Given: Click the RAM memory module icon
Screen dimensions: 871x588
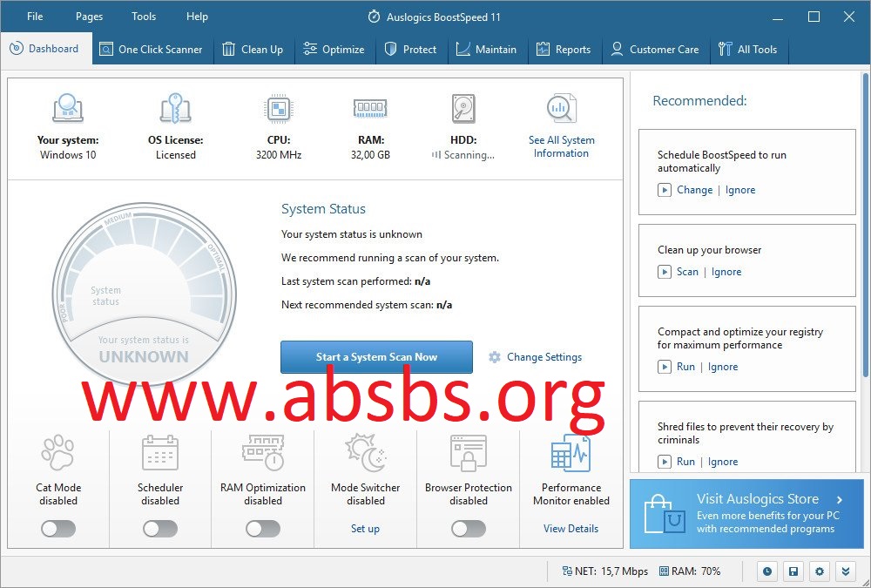Looking at the screenshot, I should tap(370, 109).
